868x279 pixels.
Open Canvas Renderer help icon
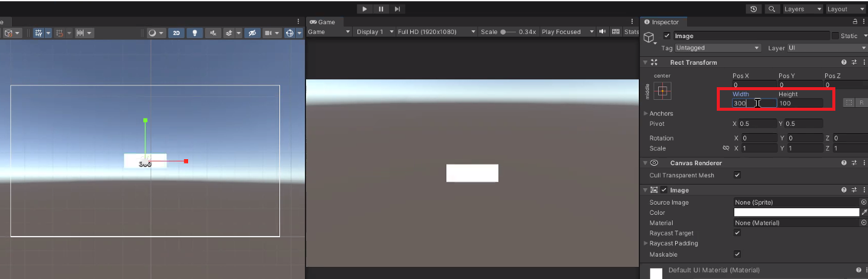pyautogui.click(x=843, y=163)
